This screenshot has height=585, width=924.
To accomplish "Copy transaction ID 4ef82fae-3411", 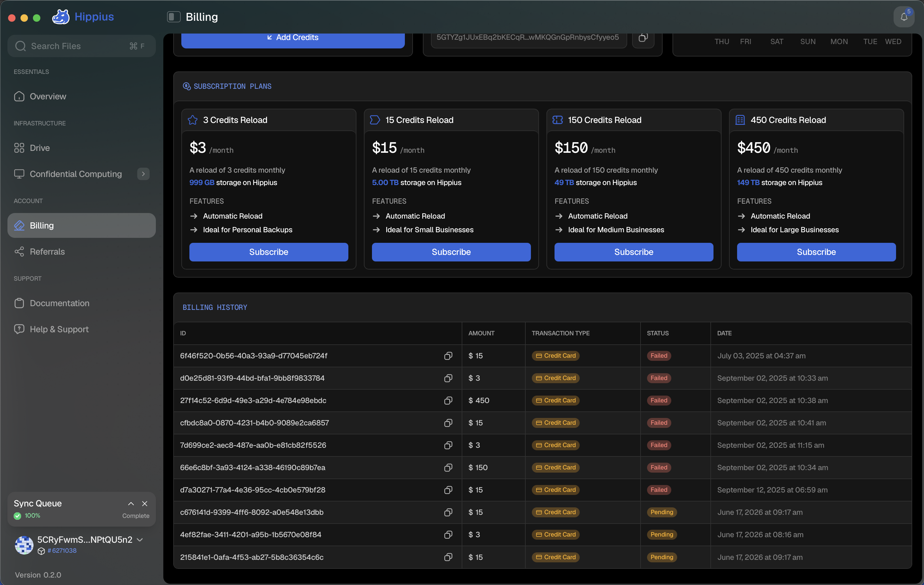I will pos(448,535).
